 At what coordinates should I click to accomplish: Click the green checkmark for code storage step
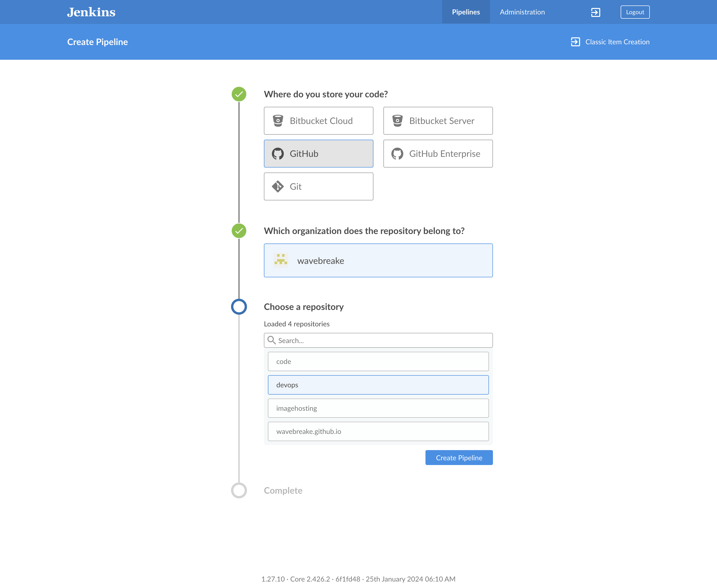pyautogui.click(x=239, y=94)
